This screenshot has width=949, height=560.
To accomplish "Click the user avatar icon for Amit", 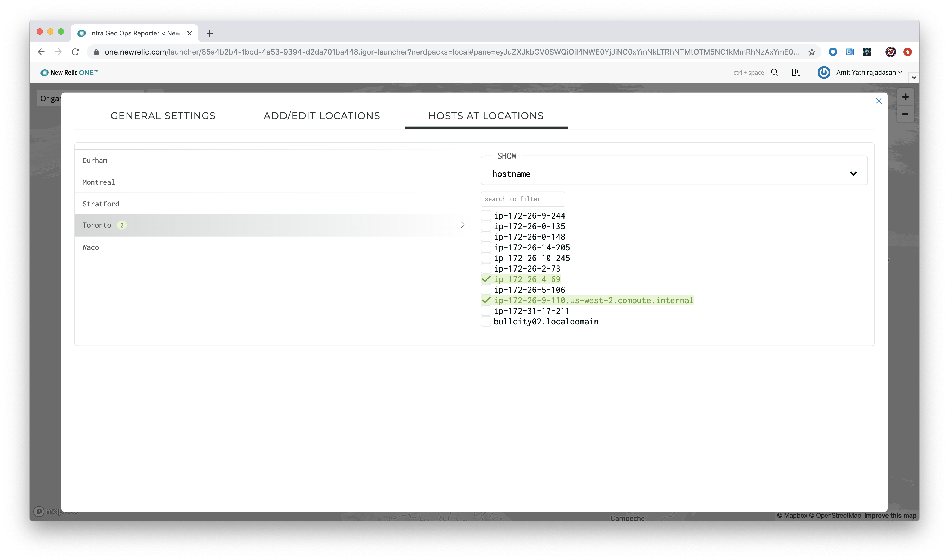I will (824, 72).
